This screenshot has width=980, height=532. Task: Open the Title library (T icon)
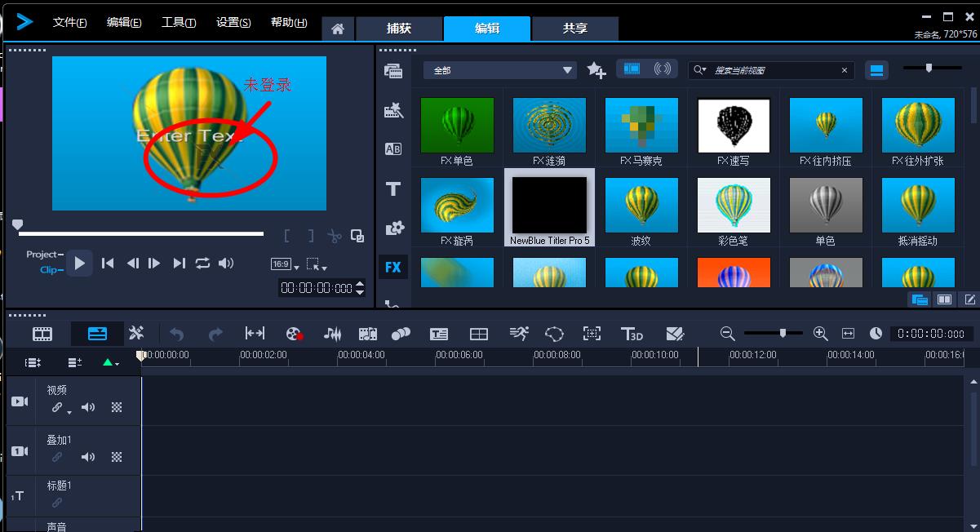(393, 189)
